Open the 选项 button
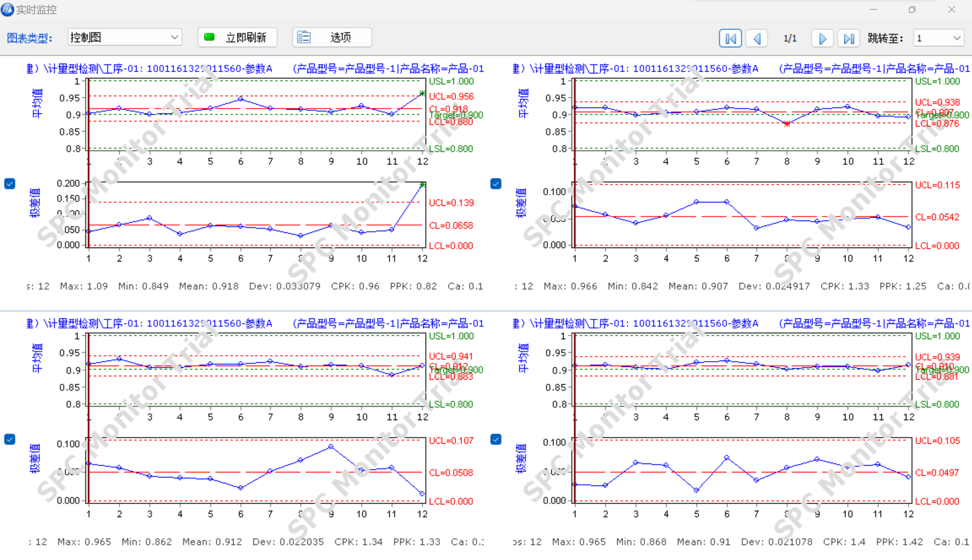 [x=332, y=37]
